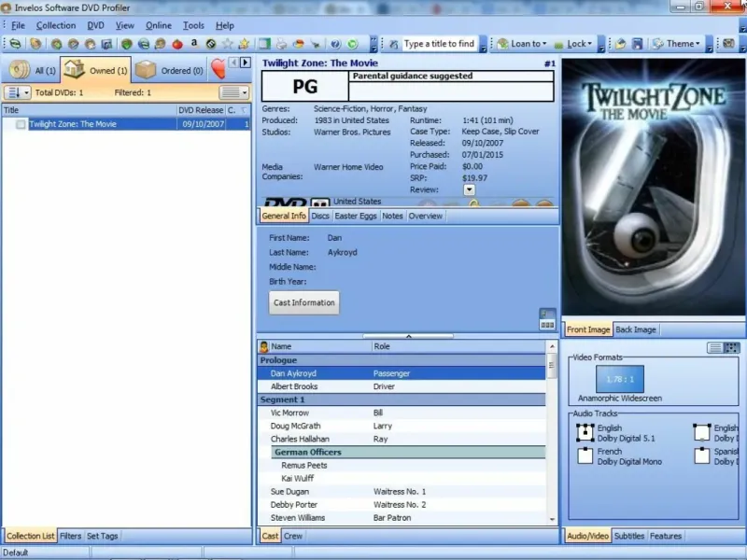Switch audio/video panel to list view
747x560 pixels.
coord(715,347)
